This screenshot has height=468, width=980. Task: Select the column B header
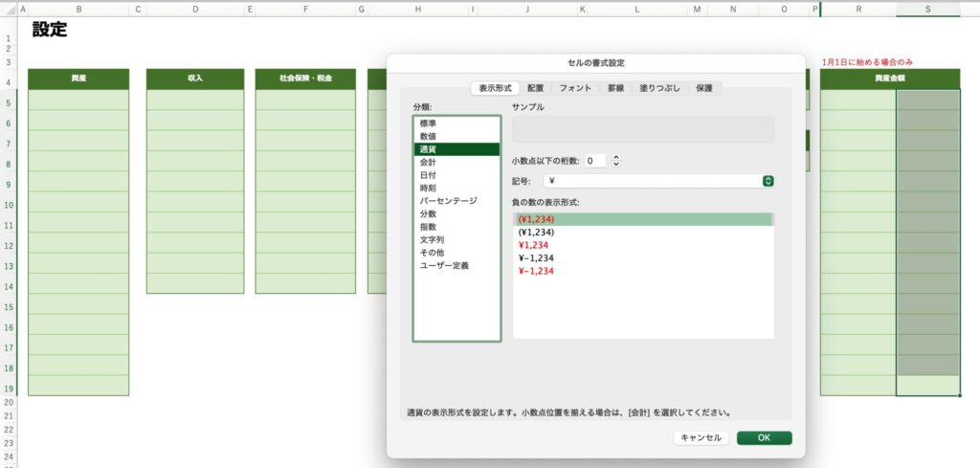pyautogui.click(x=78, y=9)
